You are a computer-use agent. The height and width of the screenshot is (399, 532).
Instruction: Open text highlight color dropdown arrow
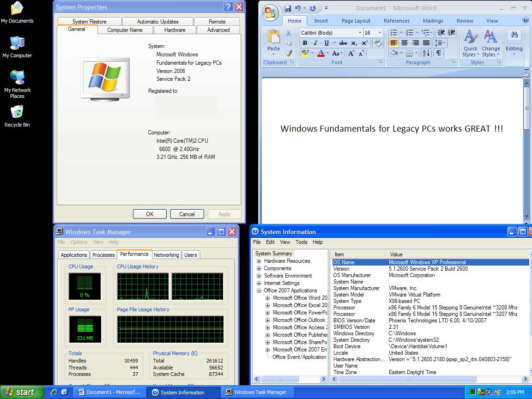(x=312, y=53)
